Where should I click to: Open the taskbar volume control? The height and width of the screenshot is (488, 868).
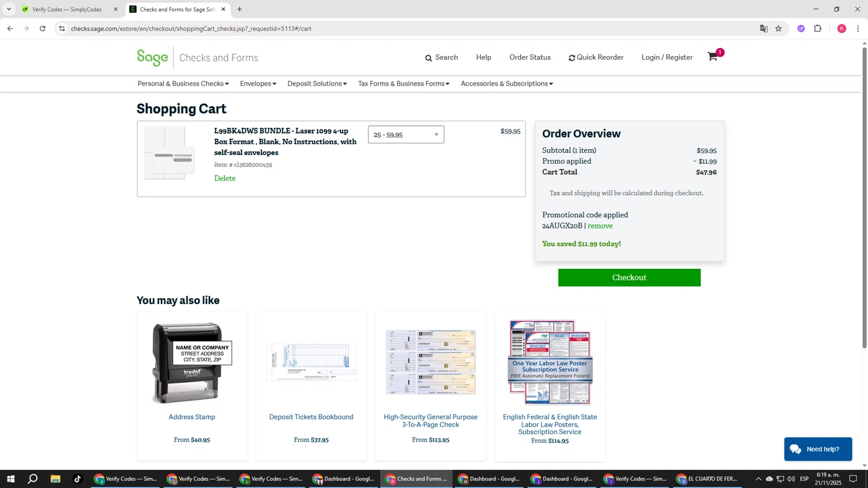pyautogui.click(x=791, y=479)
